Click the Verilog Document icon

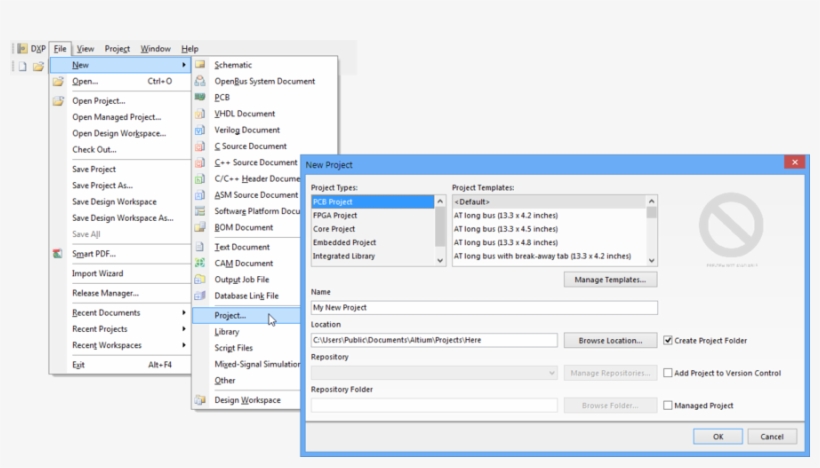click(x=200, y=130)
